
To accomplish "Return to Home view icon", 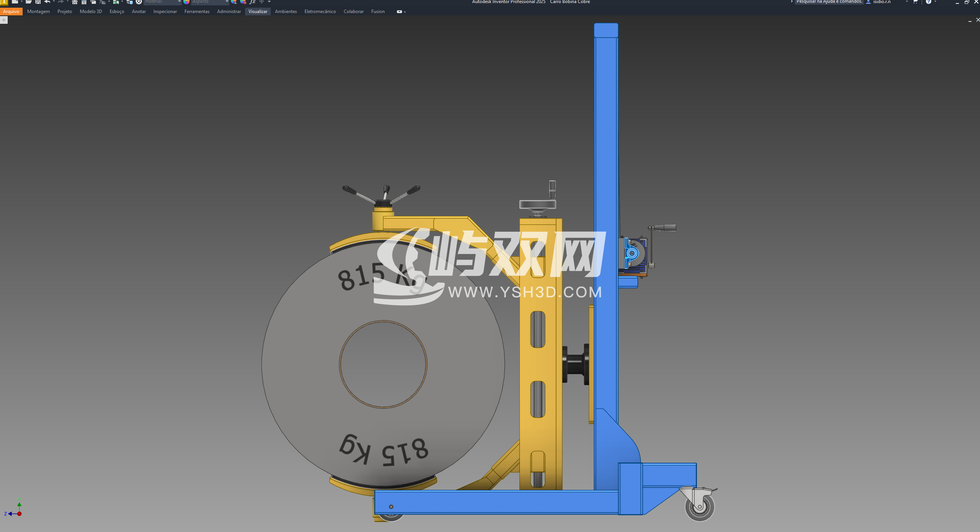I will click(x=75, y=2).
